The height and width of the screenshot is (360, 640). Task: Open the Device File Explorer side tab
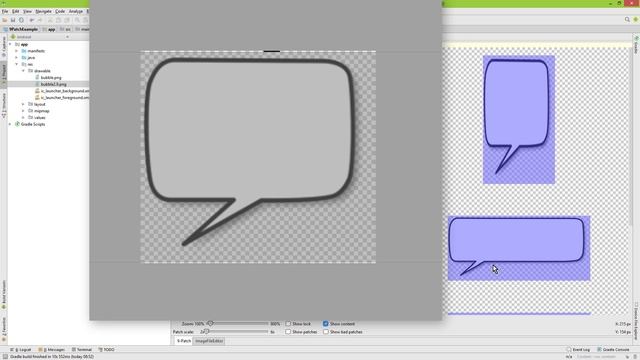[x=636, y=321]
